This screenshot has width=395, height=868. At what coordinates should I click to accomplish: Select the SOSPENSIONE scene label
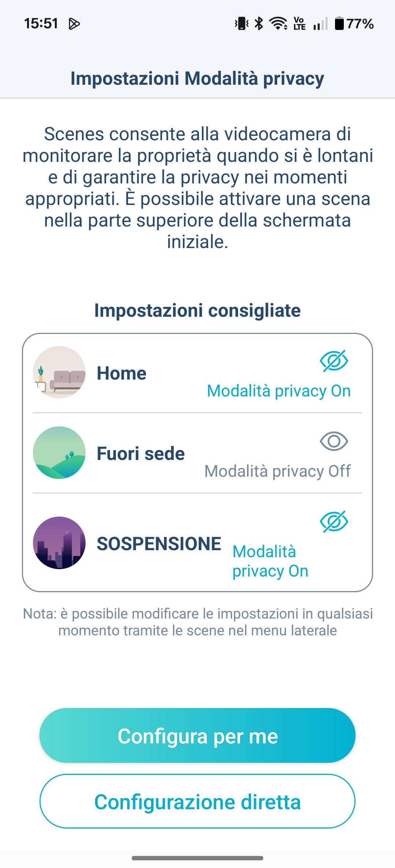[159, 544]
